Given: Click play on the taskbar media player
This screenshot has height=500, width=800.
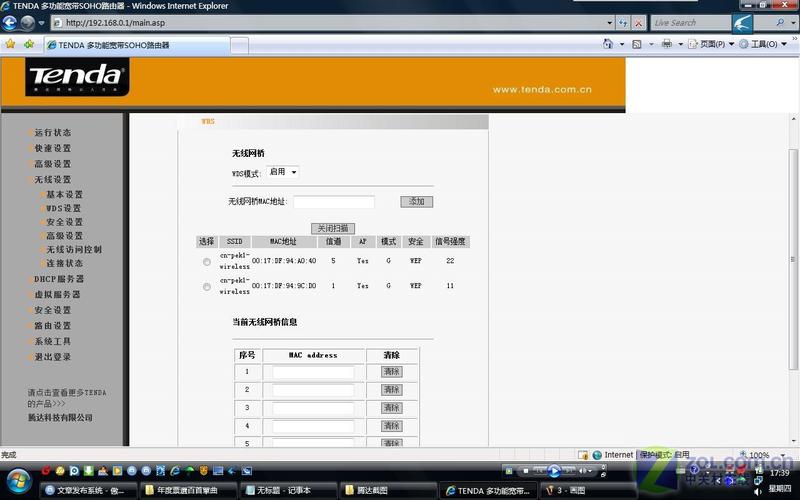Looking at the screenshot, I should pyautogui.click(x=554, y=470).
